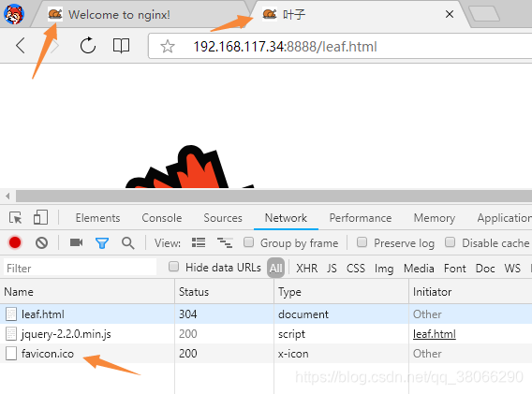532x394 pixels.
Task: Open the Performance panel tab
Action: tap(361, 218)
